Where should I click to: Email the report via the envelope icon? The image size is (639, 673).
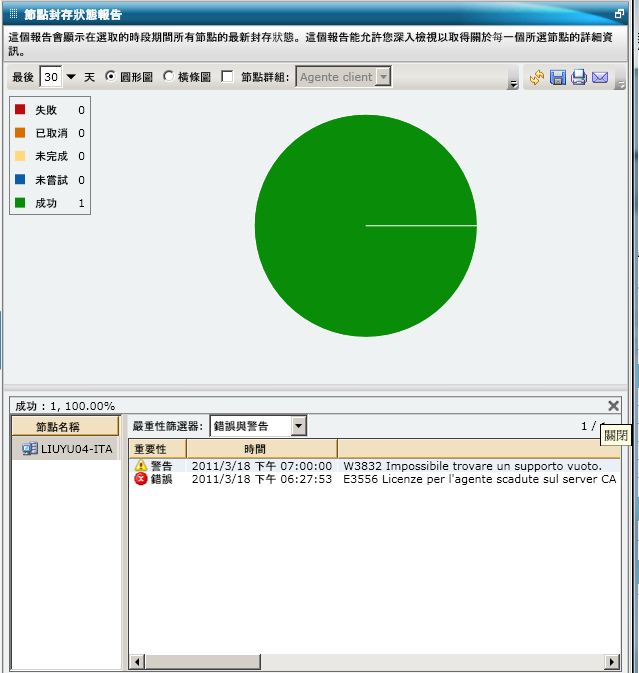(x=600, y=77)
